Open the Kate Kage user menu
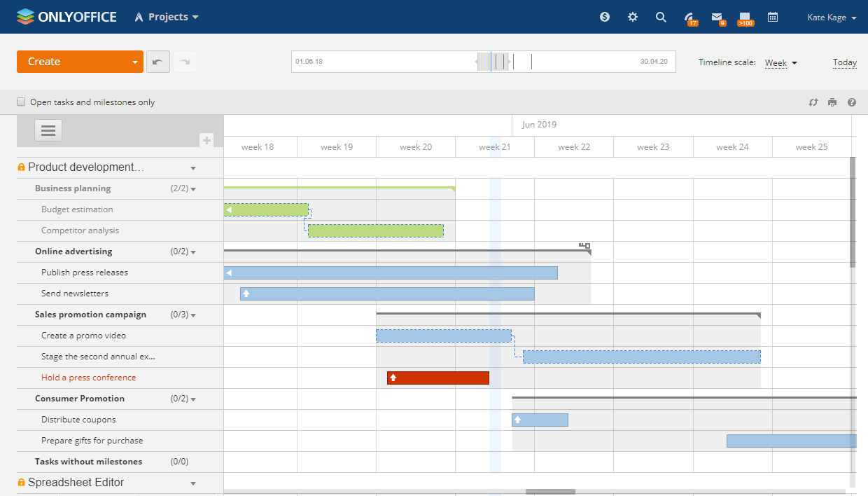 pyautogui.click(x=832, y=18)
